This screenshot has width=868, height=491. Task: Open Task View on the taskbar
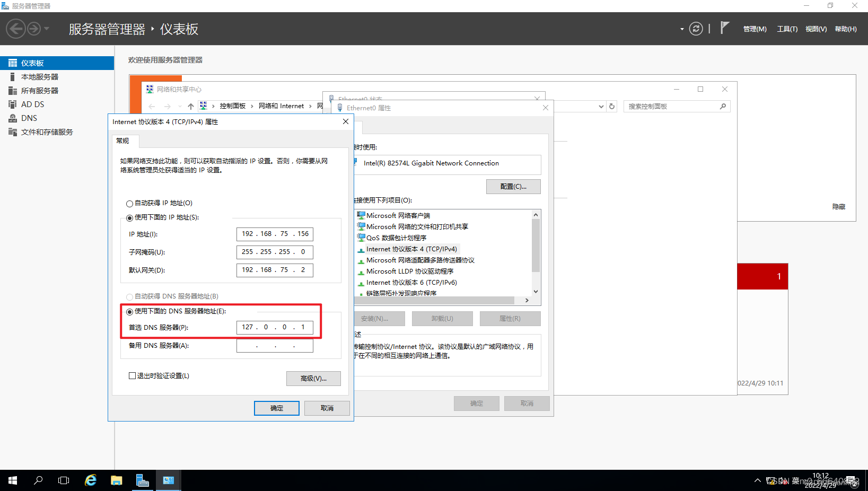tap(64, 480)
